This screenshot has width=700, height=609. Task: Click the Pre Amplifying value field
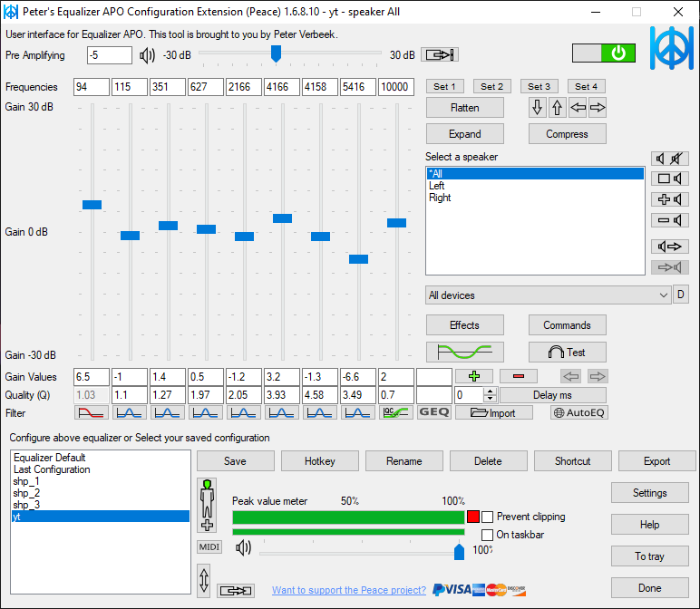point(110,55)
